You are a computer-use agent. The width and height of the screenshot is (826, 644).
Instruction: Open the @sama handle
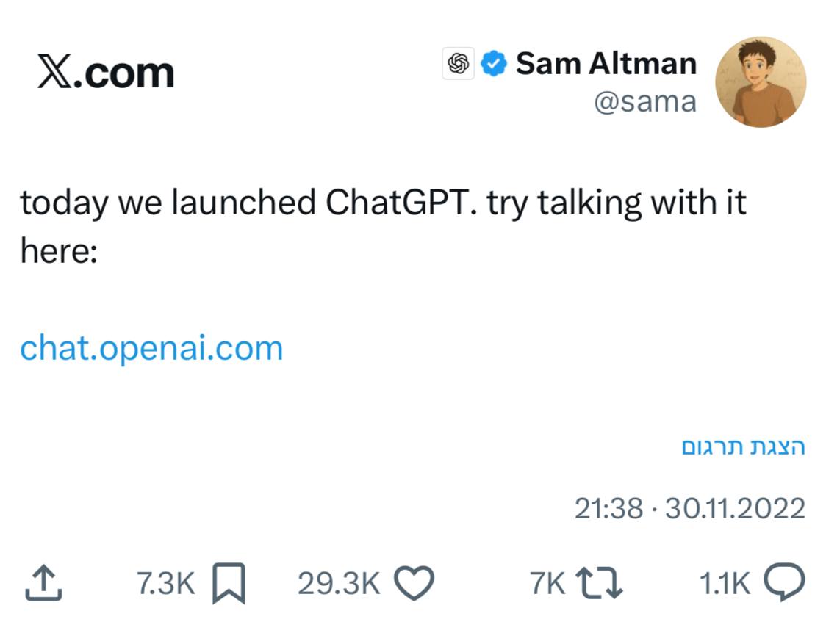[644, 102]
